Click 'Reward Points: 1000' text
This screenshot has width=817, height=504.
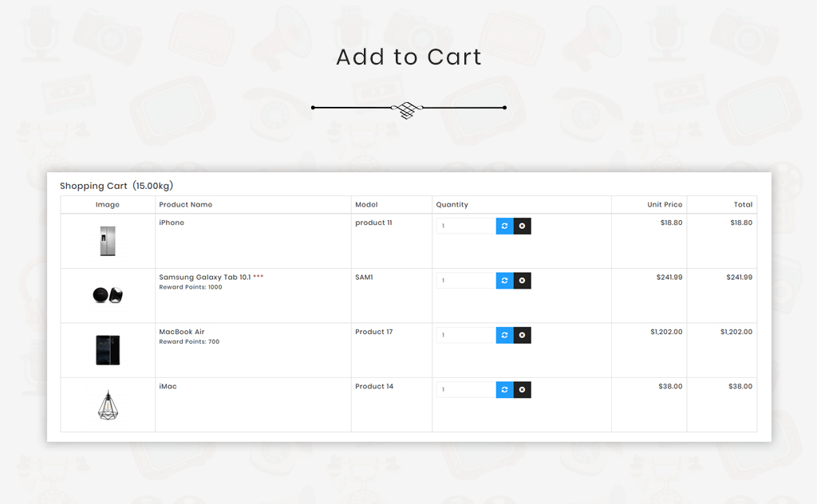tap(191, 287)
